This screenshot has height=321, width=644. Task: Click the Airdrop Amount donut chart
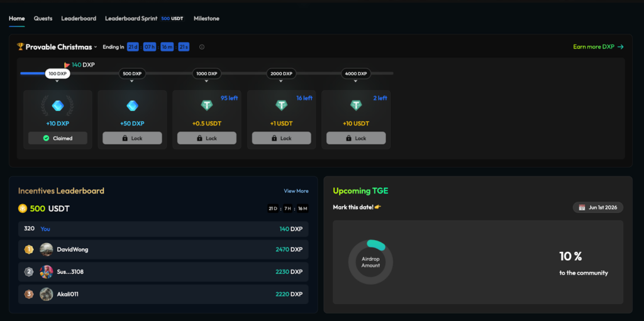coord(370,262)
